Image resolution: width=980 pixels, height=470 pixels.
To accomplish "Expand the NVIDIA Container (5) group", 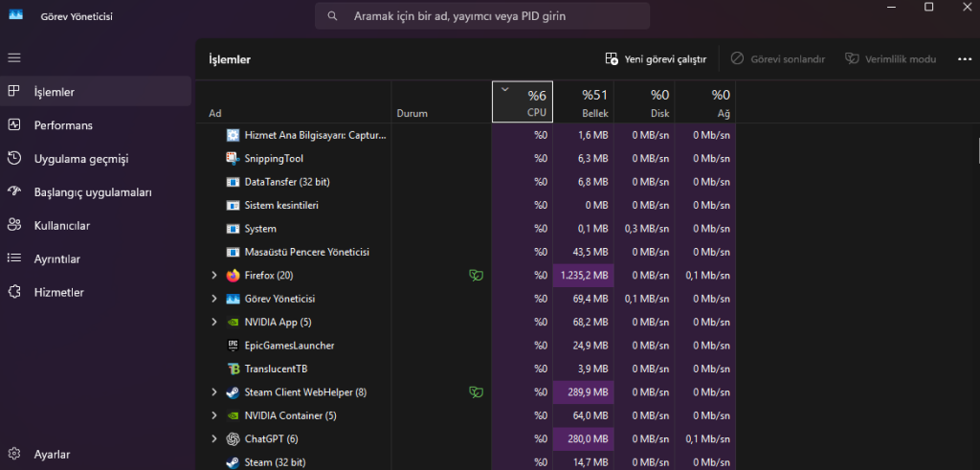I will [214, 415].
